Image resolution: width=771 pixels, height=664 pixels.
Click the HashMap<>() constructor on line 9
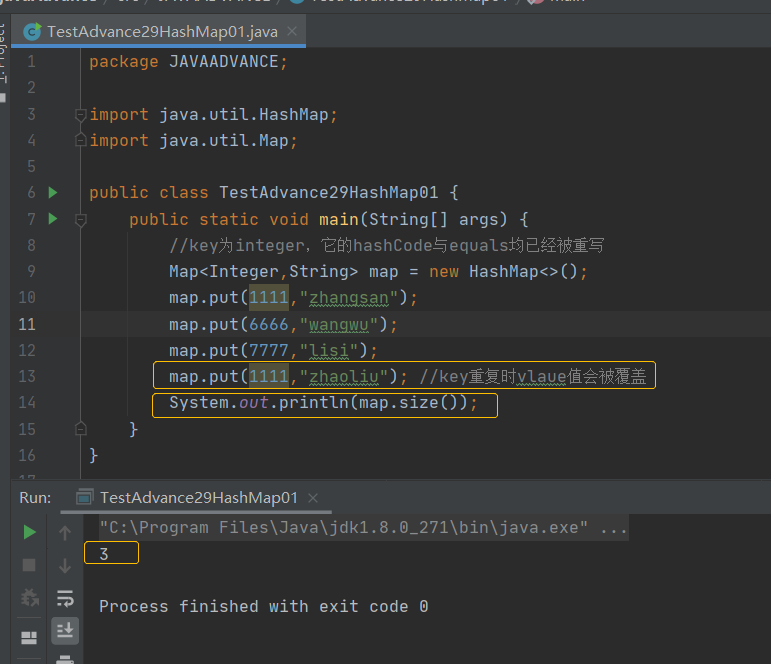[523, 272]
